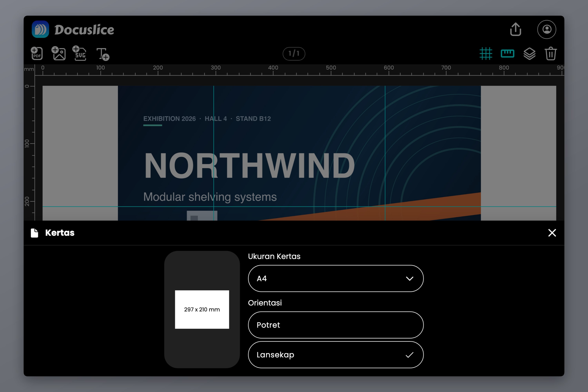
Task: Click the 500 mark on horizontal ruler
Action: [x=331, y=68]
